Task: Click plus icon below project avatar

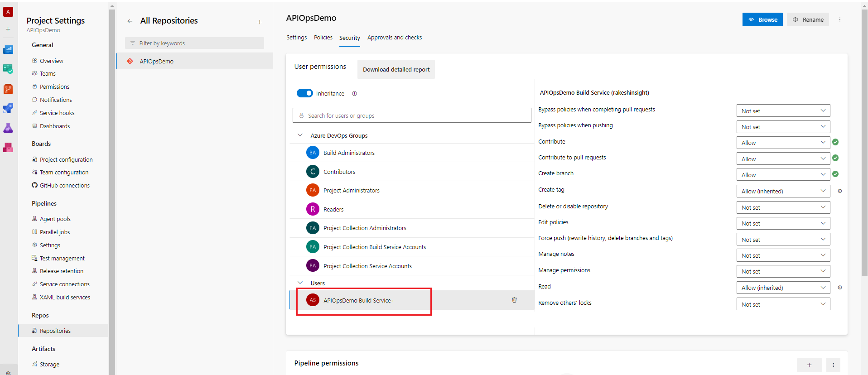Action: tap(8, 29)
